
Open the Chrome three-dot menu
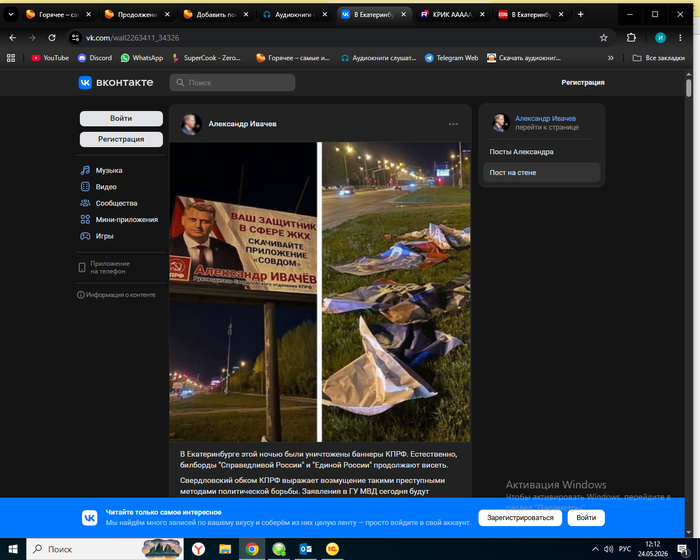(x=680, y=38)
